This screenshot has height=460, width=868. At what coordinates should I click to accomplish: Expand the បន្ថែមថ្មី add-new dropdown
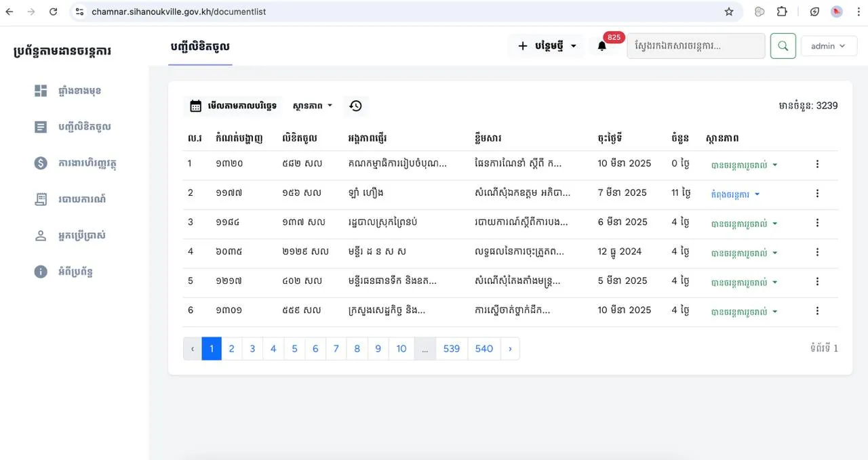click(547, 46)
